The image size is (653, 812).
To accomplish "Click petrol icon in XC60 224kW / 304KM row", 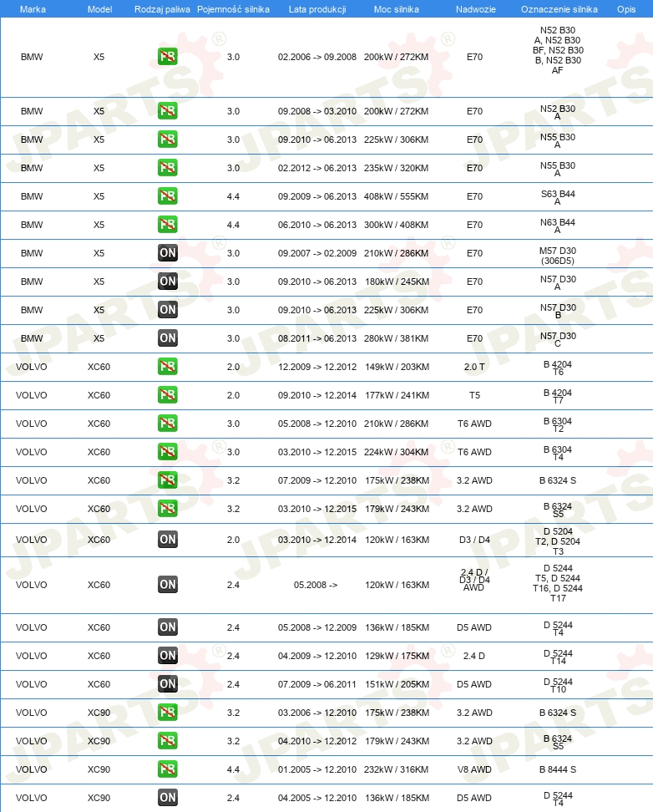I will 167,452.
